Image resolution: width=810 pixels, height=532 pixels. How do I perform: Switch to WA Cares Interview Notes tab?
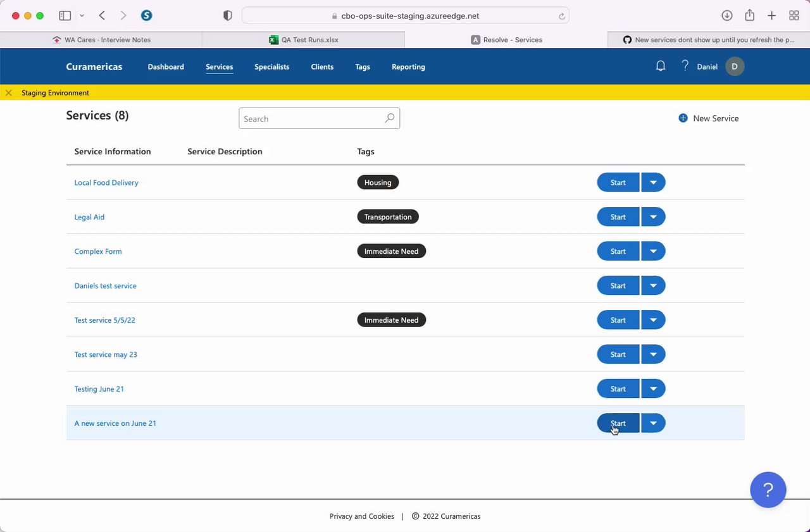click(101, 40)
